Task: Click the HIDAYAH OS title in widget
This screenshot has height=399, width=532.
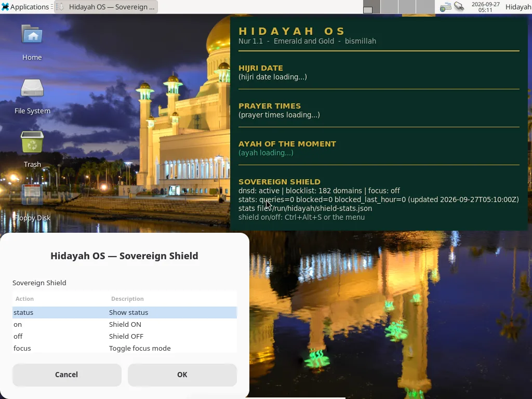Action: click(292, 31)
